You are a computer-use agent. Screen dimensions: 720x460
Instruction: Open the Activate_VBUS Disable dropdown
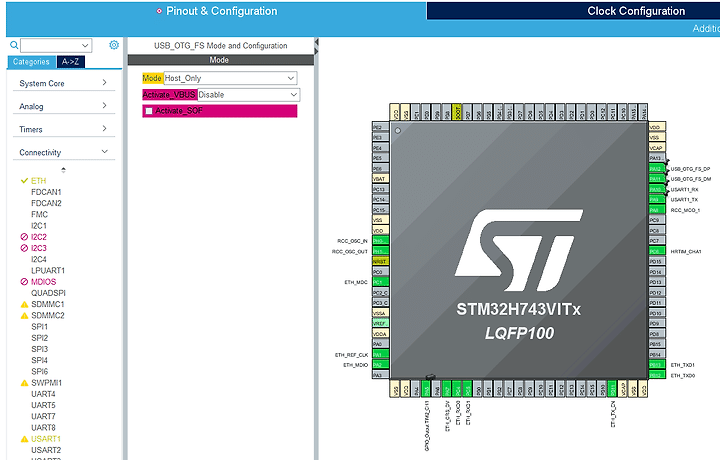click(x=248, y=95)
